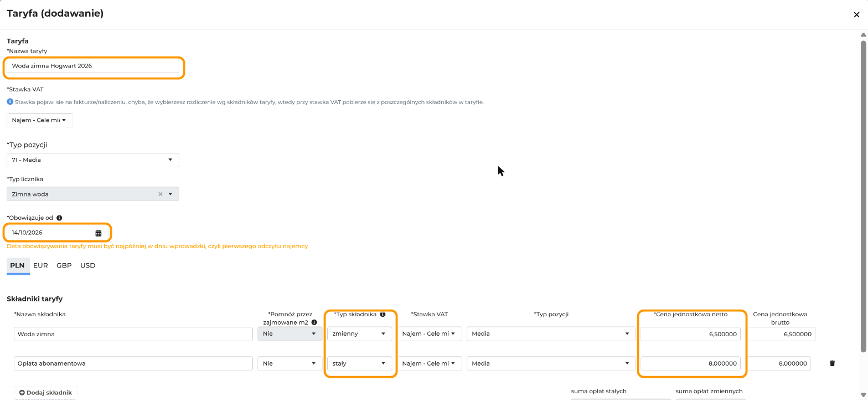Image resolution: width=868 pixels, height=401 pixels.
Task: Click the Dodaj składnik button
Action: (45, 393)
